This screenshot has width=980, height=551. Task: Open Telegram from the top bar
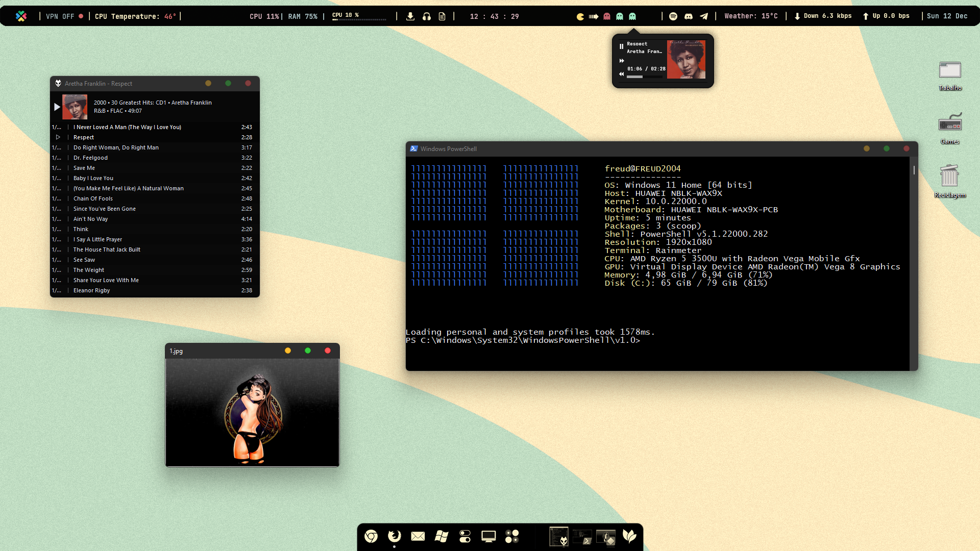pos(704,16)
